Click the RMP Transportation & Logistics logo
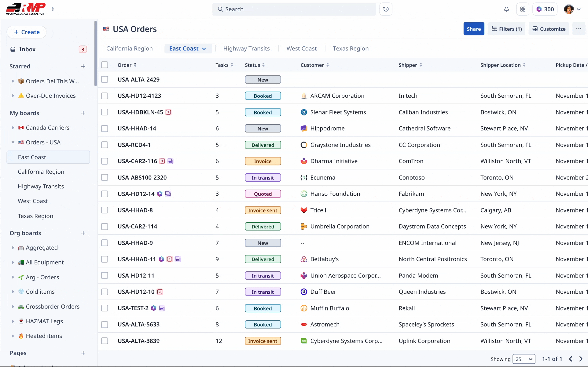This screenshot has height=367, width=588. (26, 8)
